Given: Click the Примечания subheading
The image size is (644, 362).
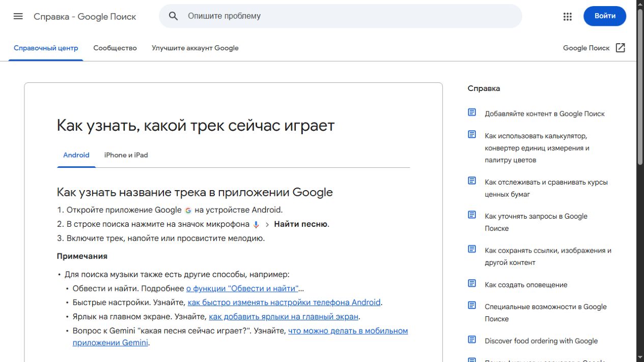Looking at the screenshot, I should pyautogui.click(x=82, y=256).
